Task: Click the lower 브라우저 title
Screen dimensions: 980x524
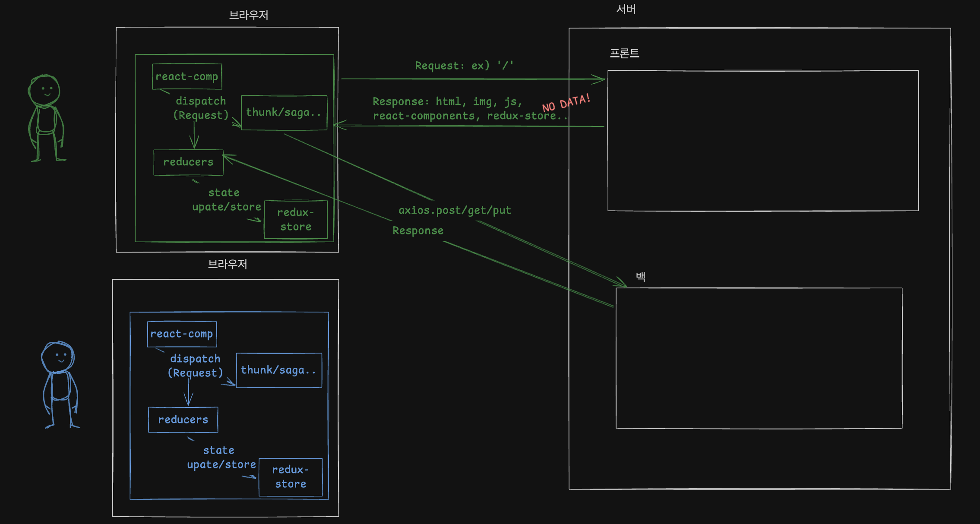Action: coord(228,264)
